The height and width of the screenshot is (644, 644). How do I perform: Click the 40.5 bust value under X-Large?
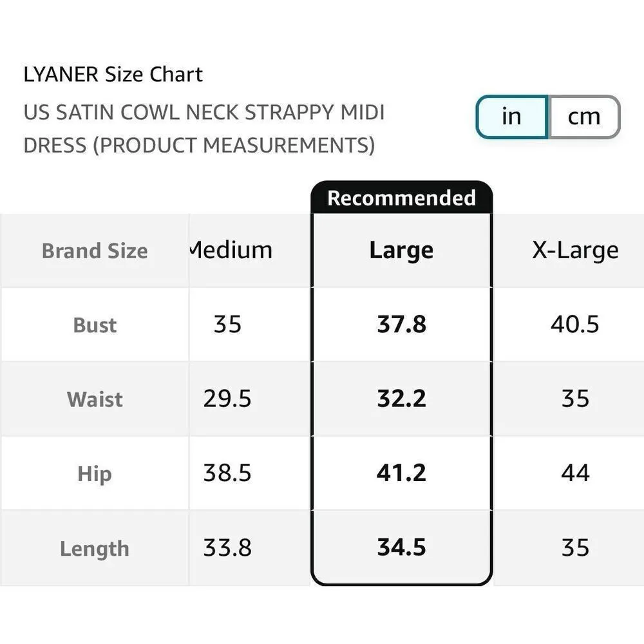point(574,325)
